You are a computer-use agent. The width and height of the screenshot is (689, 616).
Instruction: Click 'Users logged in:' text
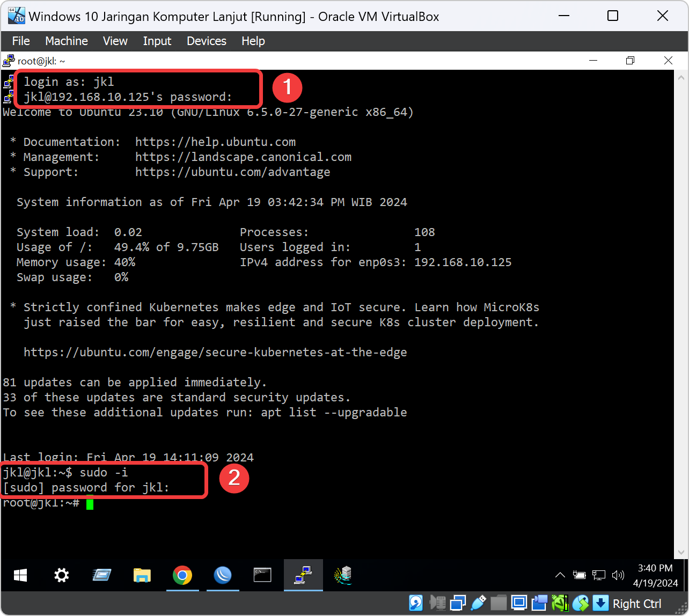click(x=295, y=247)
